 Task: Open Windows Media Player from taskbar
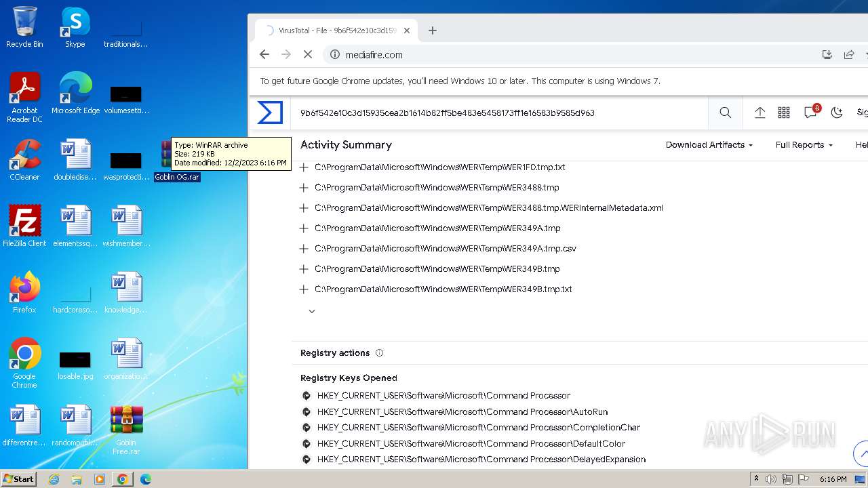pos(100,479)
